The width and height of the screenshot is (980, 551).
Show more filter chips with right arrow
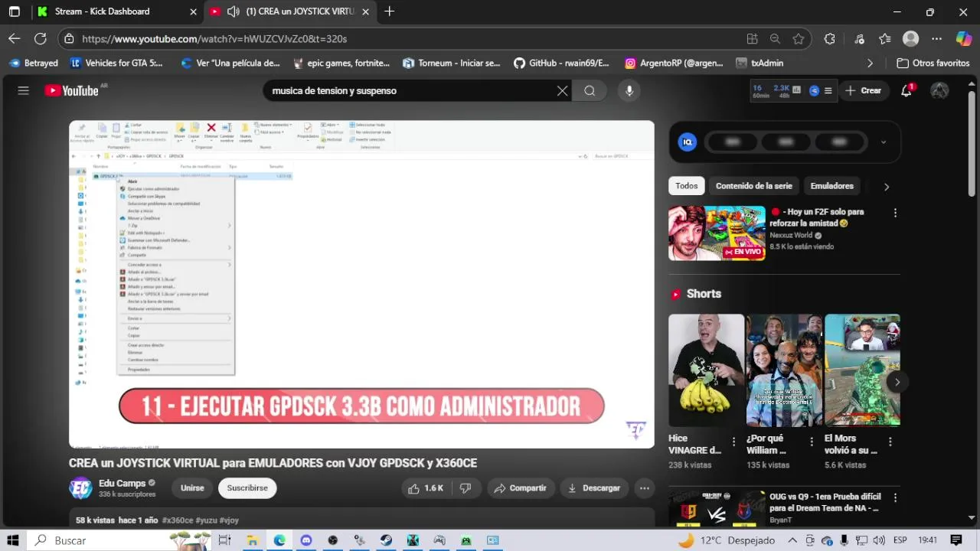(887, 186)
